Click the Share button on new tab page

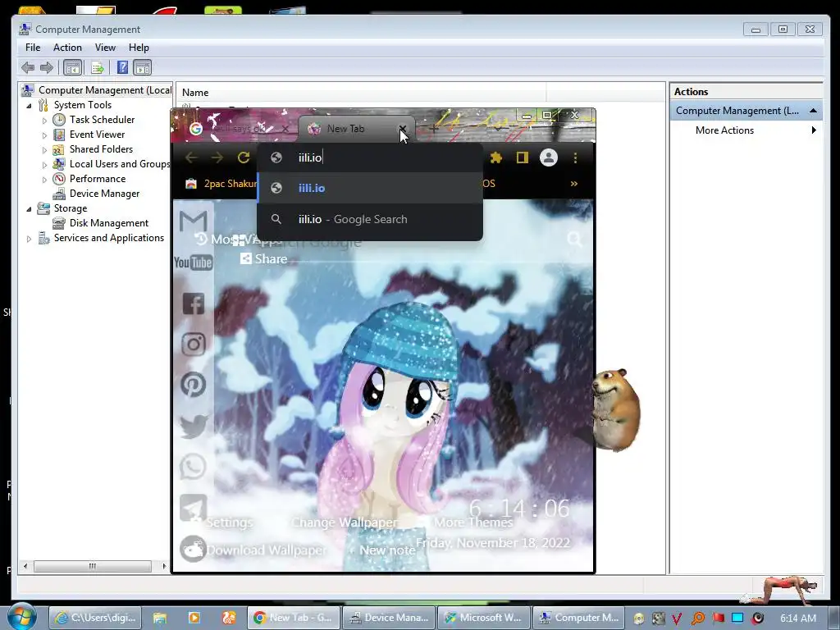tap(264, 258)
